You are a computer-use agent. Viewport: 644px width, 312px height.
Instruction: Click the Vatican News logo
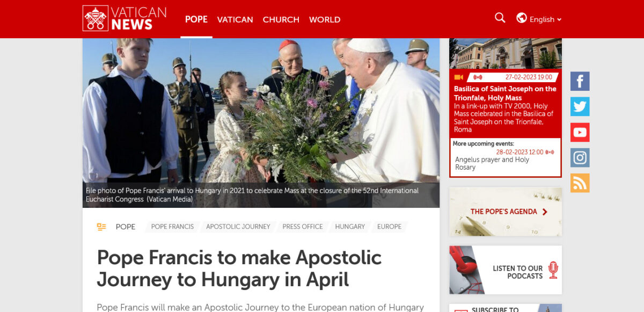click(125, 18)
